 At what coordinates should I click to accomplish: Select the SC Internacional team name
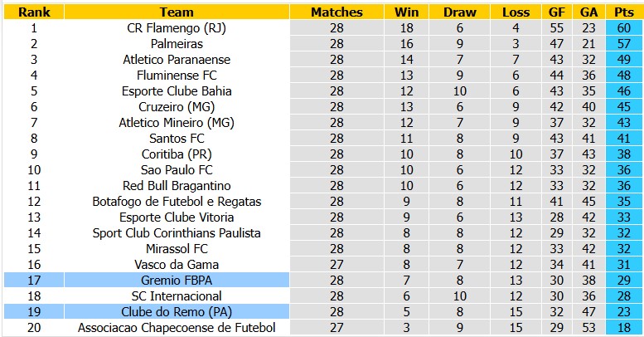(177, 295)
